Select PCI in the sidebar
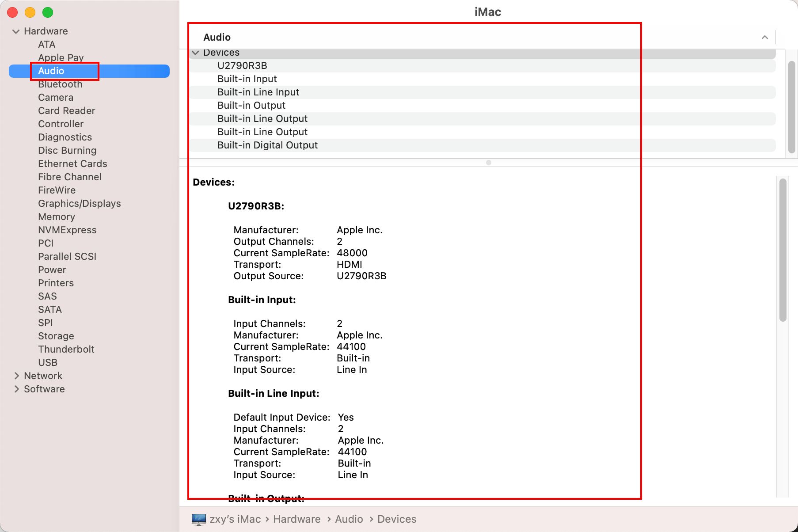Screen dimensions: 798x532 (x=46, y=243)
